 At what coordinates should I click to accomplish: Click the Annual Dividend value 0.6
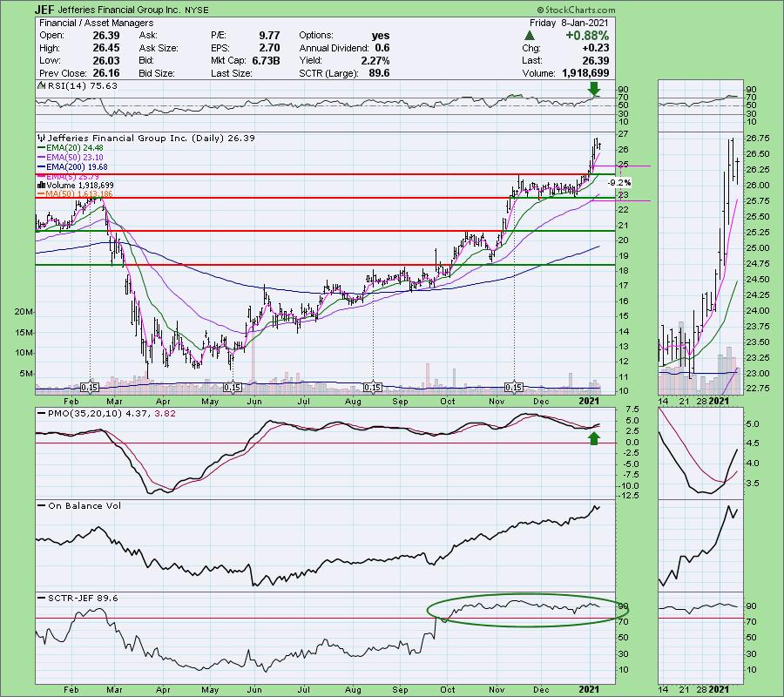pyautogui.click(x=382, y=48)
